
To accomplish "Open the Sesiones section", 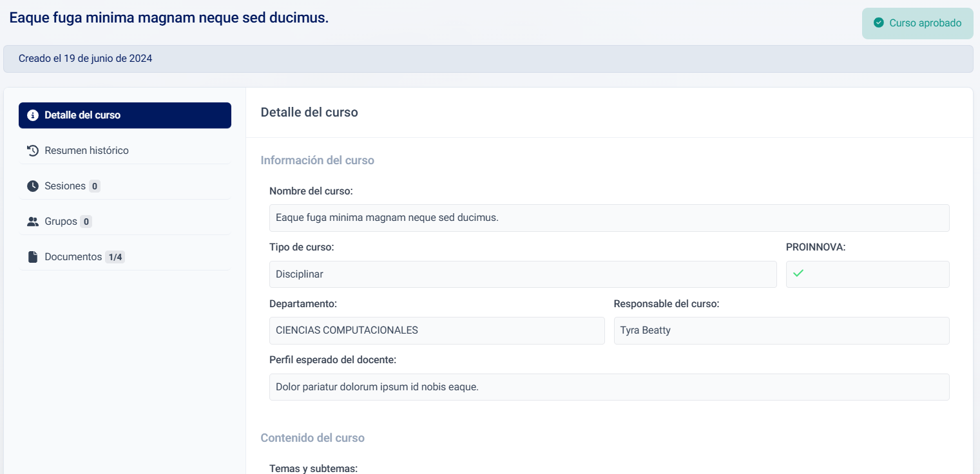I will [65, 186].
